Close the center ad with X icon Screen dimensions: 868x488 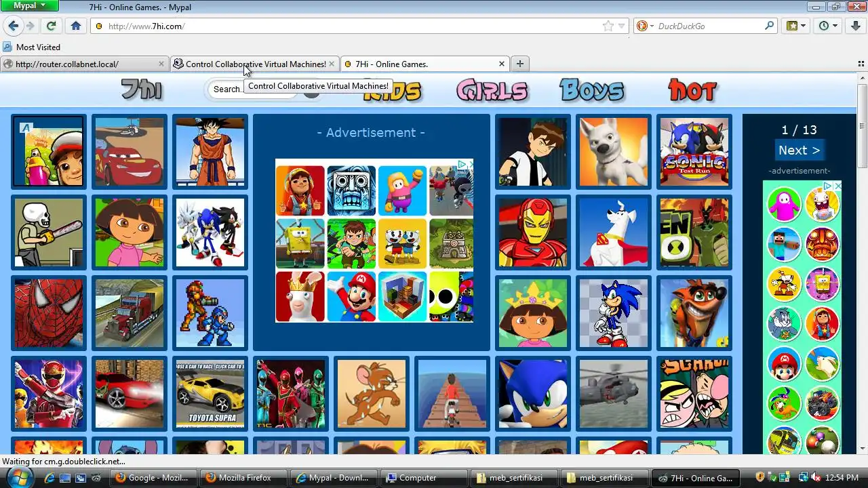(x=471, y=165)
